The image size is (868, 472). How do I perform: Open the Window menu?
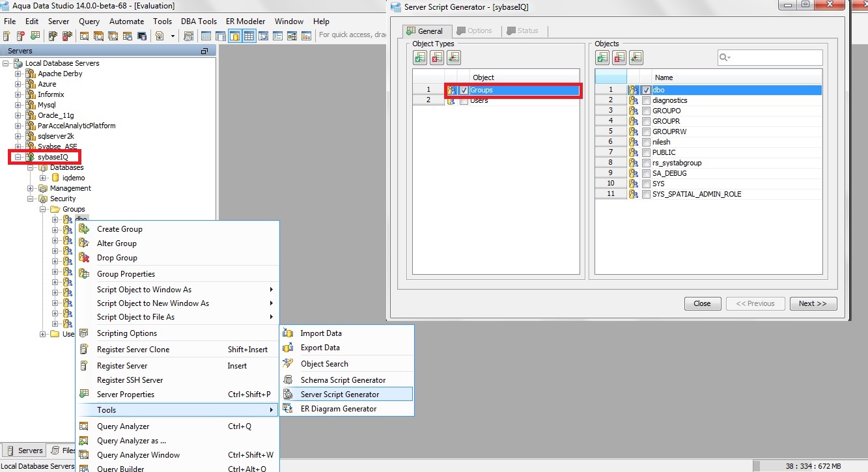click(289, 21)
